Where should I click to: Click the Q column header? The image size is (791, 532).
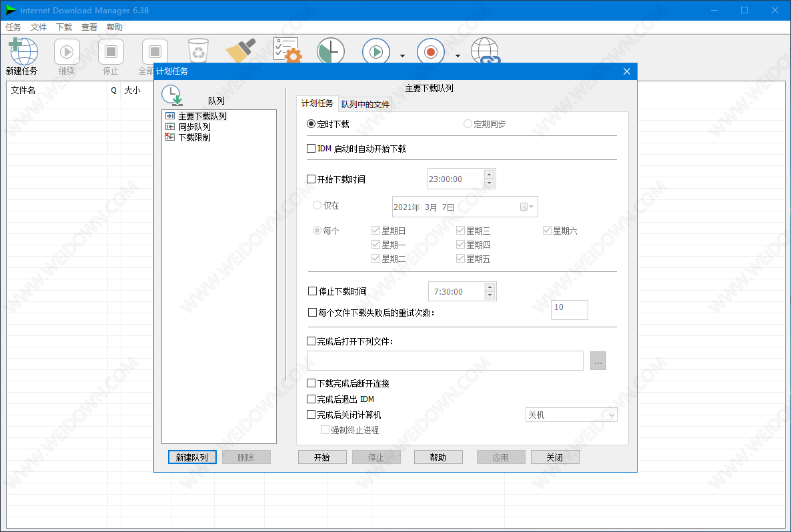click(114, 90)
